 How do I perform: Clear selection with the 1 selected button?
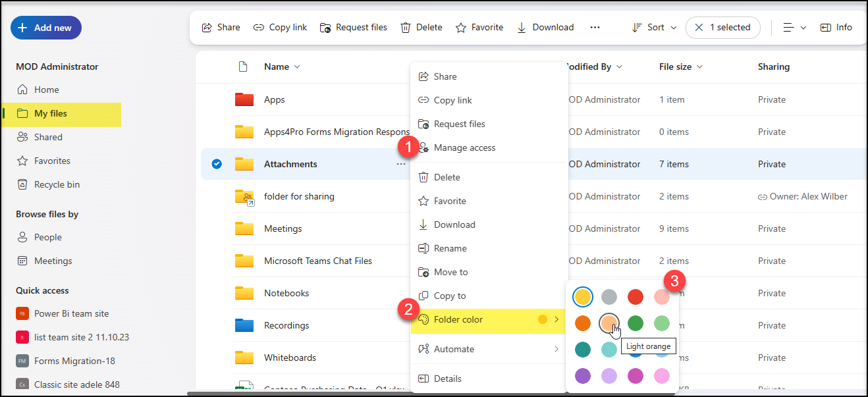click(x=722, y=28)
